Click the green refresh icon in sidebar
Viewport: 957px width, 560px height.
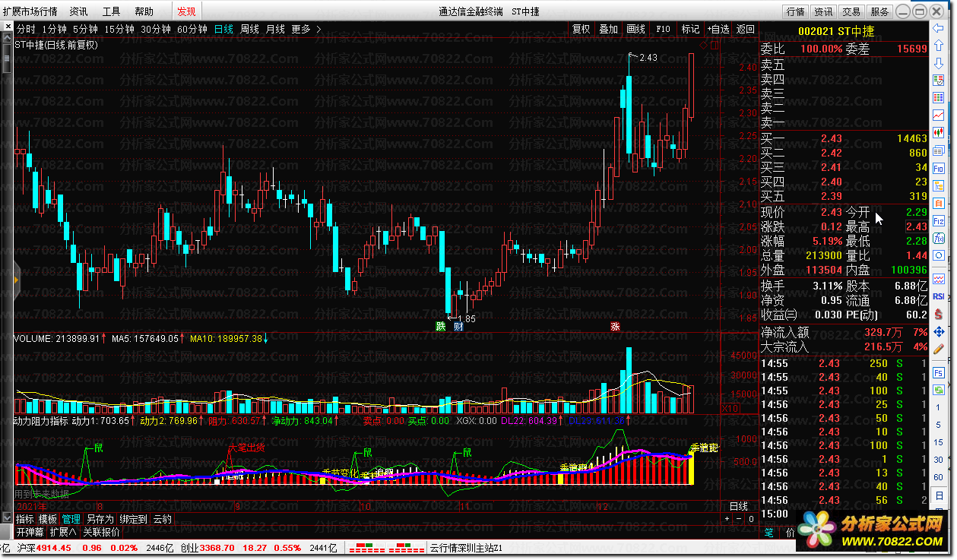coord(938,391)
